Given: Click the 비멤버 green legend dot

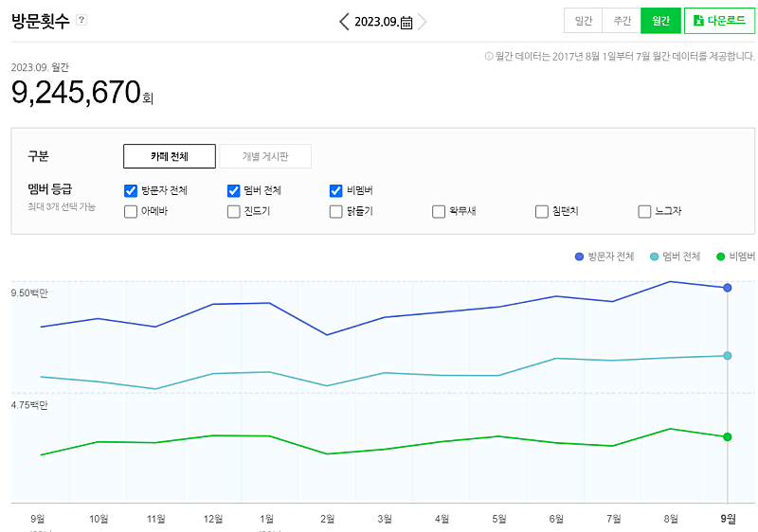Looking at the screenshot, I should coord(721,257).
